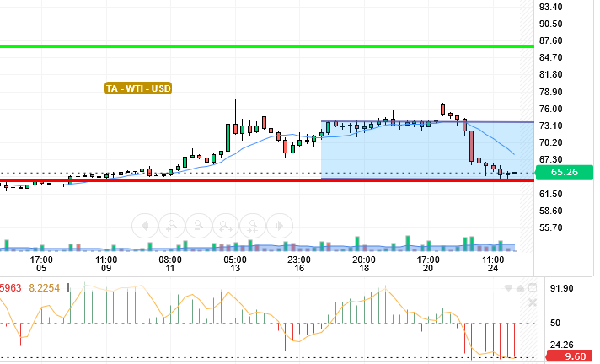Viewport: 600px width, 364px height.
Task: Click the 73.10 price axis label
Action: [550, 126]
